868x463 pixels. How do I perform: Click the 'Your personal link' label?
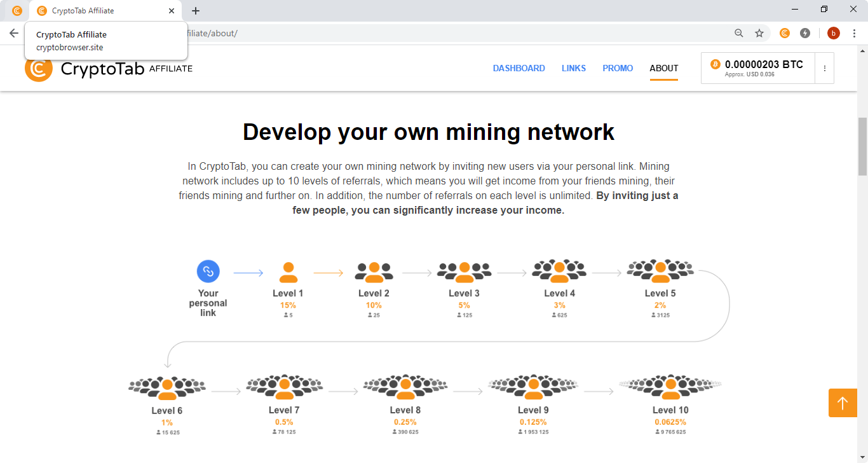coord(208,303)
